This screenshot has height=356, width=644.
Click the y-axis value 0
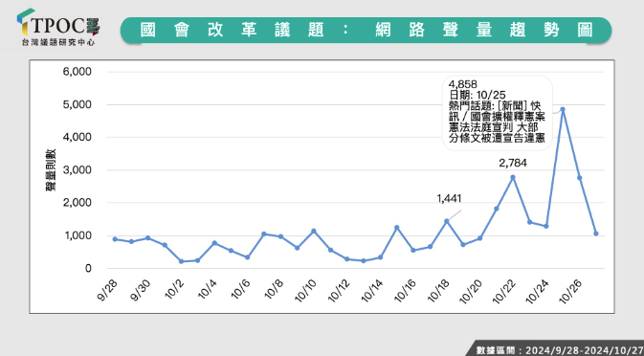point(87,269)
